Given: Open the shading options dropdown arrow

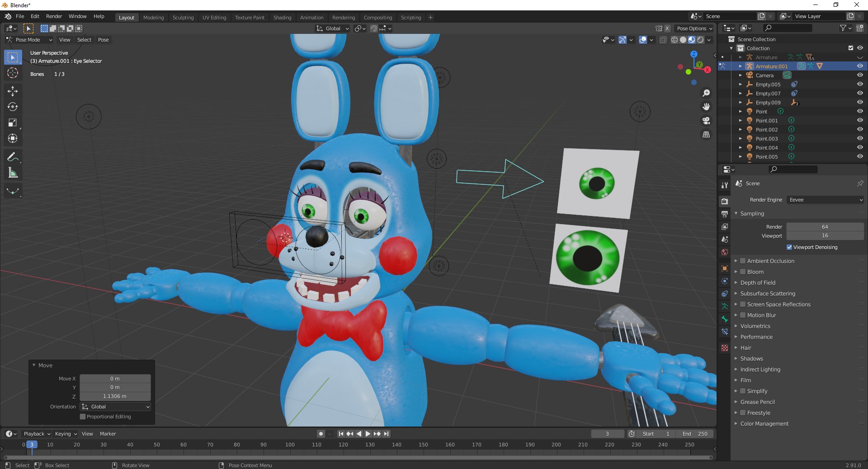Looking at the screenshot, I should click(x=709, y=40).
